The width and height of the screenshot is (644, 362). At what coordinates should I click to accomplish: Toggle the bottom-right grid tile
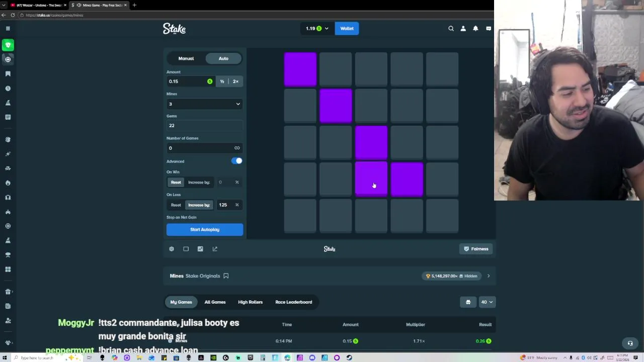pyautogui.click(x=442, y=216)
